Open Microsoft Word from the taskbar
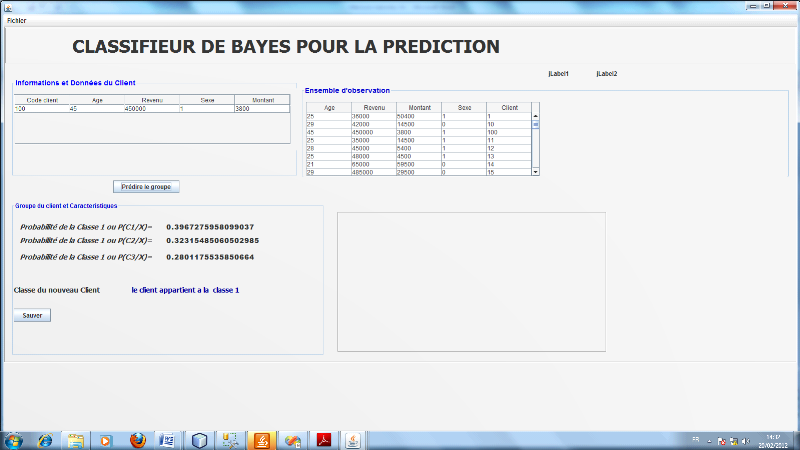 pos(167,440)
